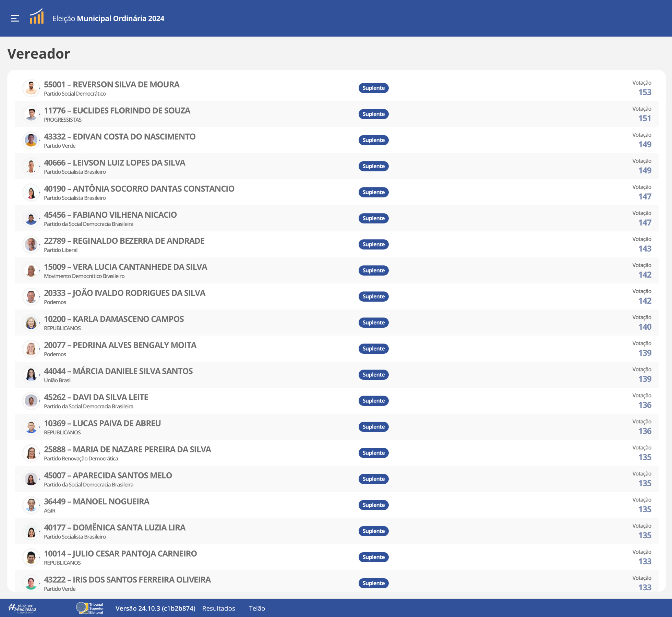
Task: Select candidate 40666 Leivson Luiz Lopes da Silva
Action: pos(336,166)
